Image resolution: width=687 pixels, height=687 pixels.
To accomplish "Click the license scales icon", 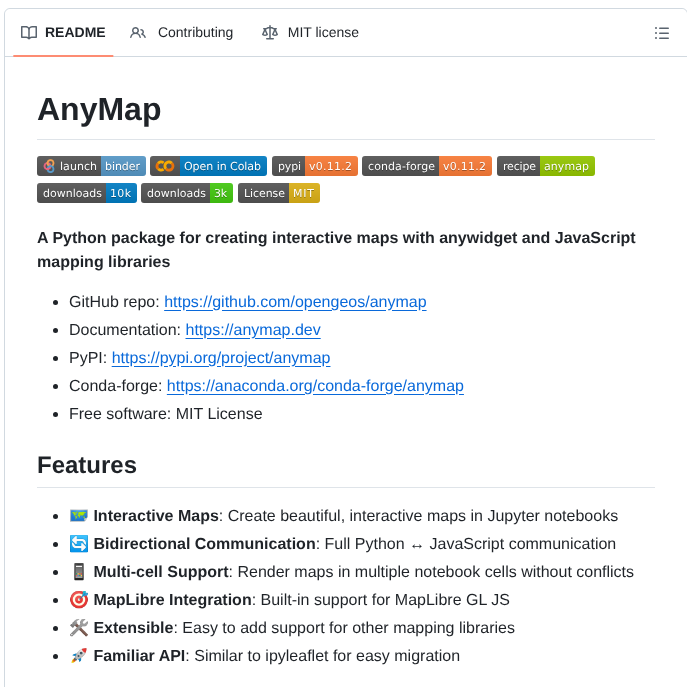I will point(270,33).
